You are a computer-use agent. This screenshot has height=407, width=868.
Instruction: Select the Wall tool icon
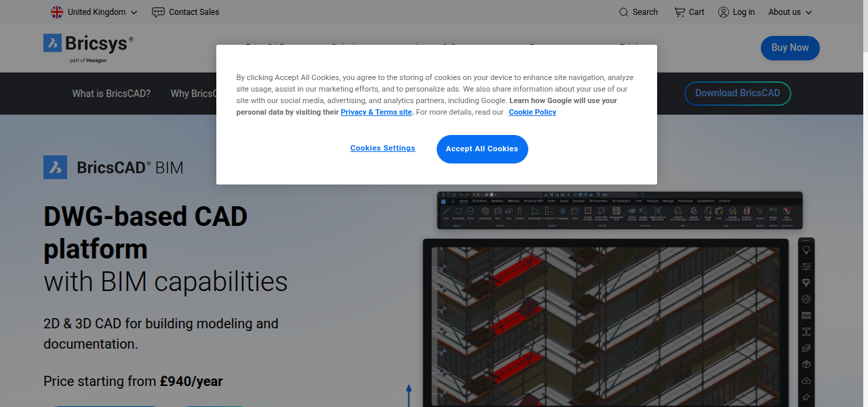[x=496, y=211]
